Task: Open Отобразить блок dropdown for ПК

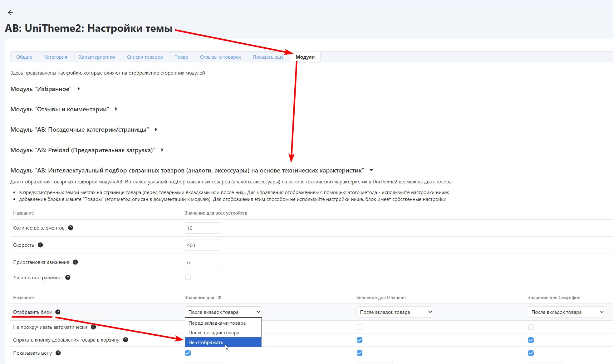Action: pos(223,312)
